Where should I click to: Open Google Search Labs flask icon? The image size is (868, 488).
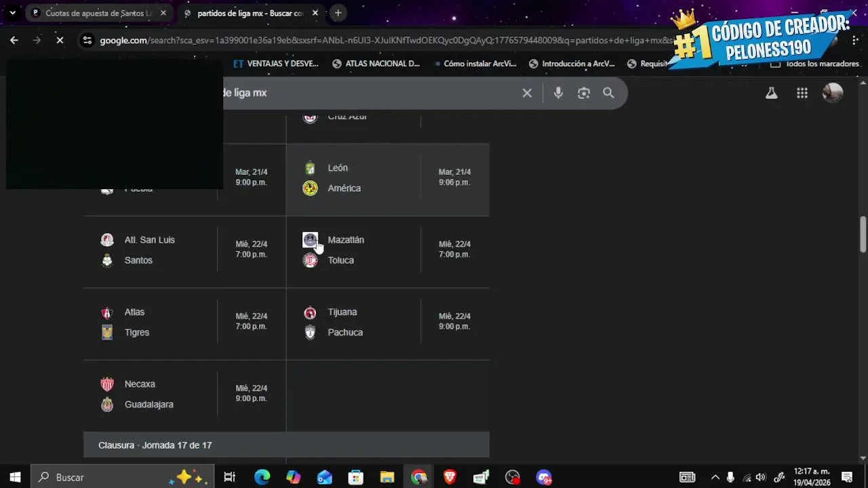click(771, 93)
